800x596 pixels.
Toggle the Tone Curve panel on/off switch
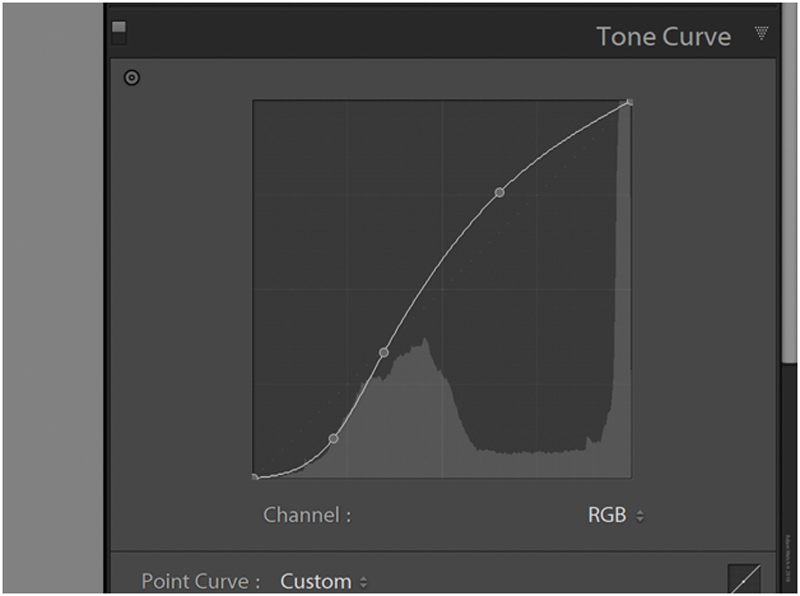point(119,32)
